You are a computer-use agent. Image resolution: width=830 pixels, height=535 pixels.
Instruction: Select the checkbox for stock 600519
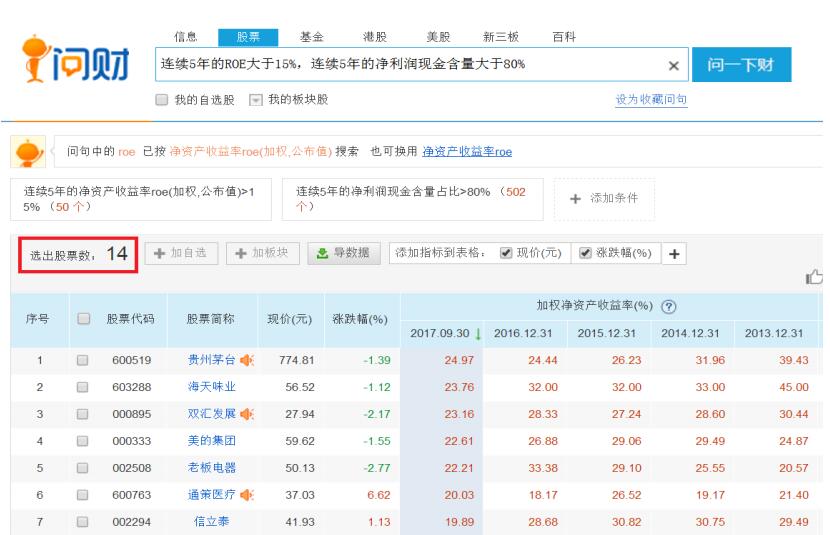point(82,360)
